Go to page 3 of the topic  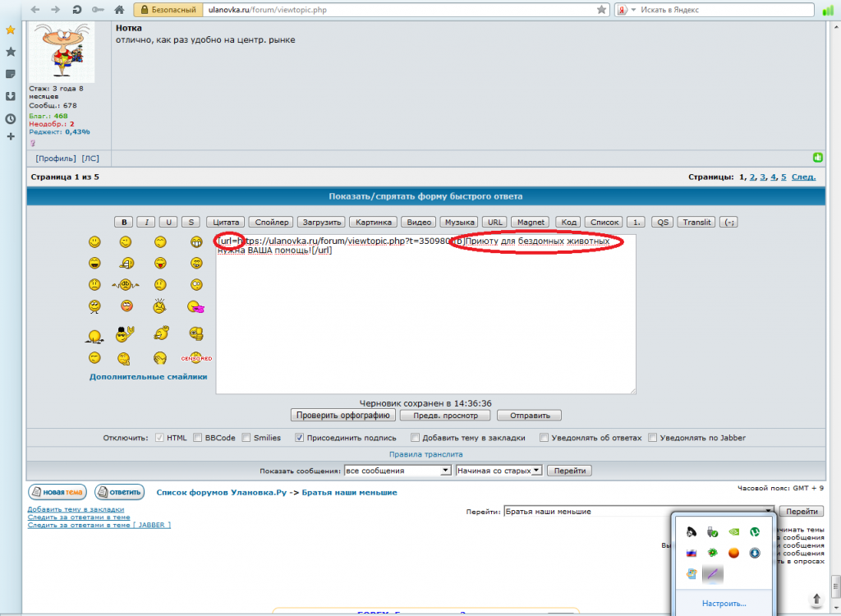763,177
